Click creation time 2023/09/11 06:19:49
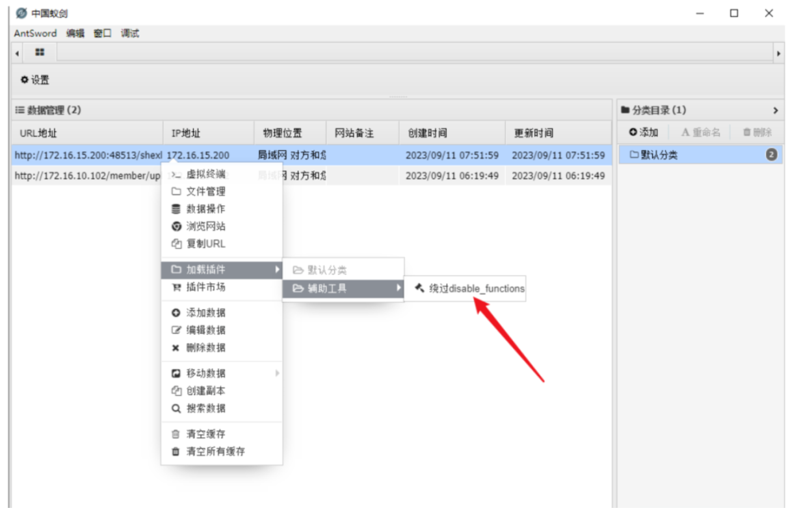The image size is (812, 517). point(452,175)
